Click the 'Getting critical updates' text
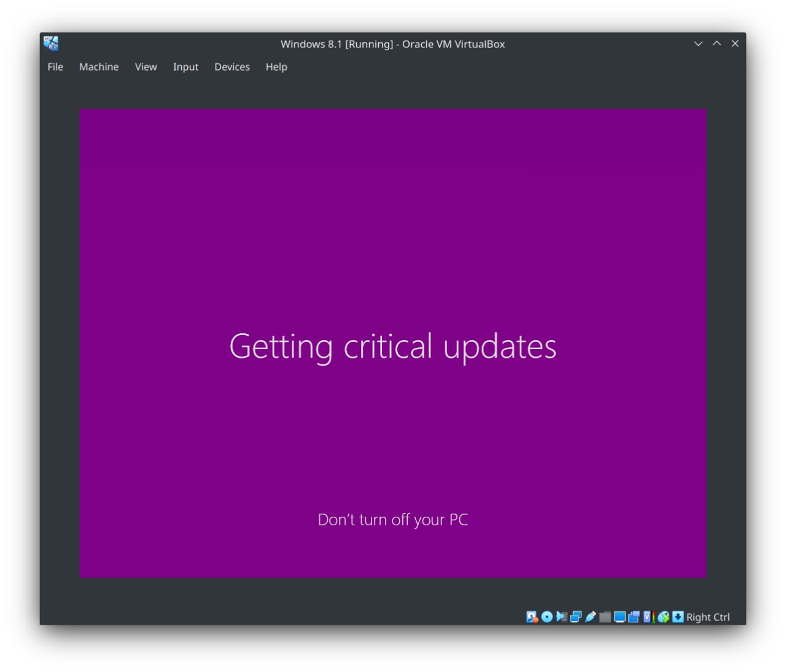This screenshot has width=786, height=672. click(393, 347)
